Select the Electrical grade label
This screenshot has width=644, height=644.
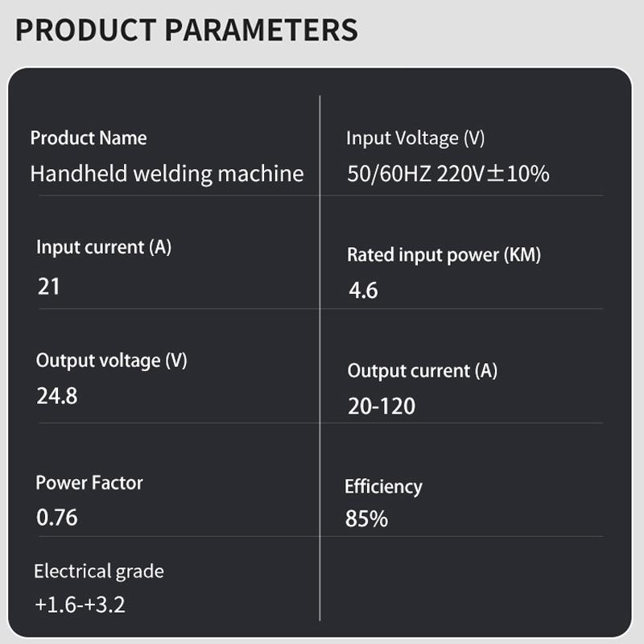click(99, 571)
